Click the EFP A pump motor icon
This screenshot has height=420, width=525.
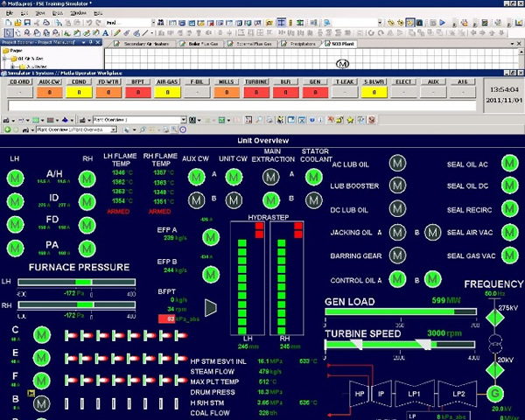pos(209,236)
